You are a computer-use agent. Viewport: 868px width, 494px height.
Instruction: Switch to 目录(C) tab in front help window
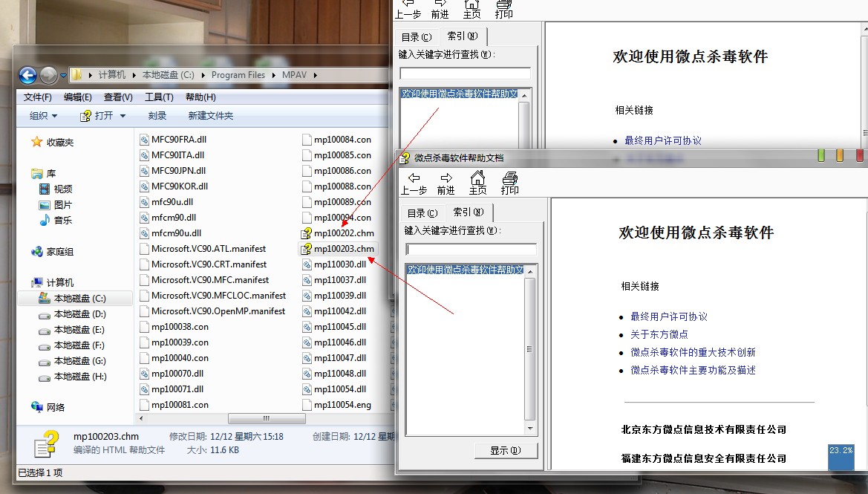422,213
